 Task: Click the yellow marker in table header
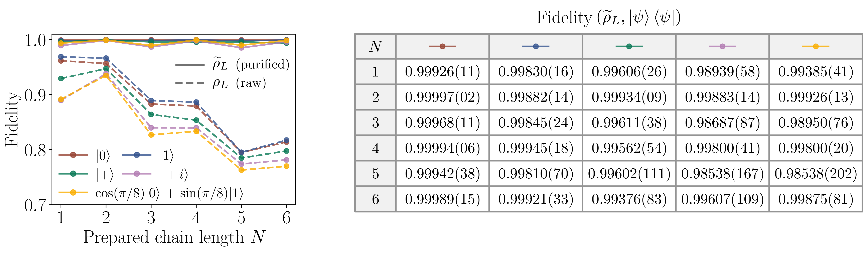816,46
